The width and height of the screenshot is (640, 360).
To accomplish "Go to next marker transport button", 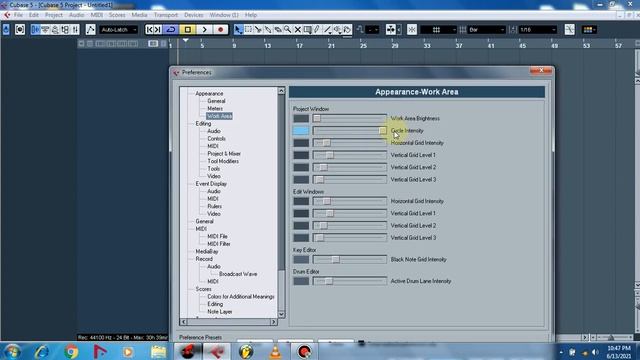I will (158, 29).
